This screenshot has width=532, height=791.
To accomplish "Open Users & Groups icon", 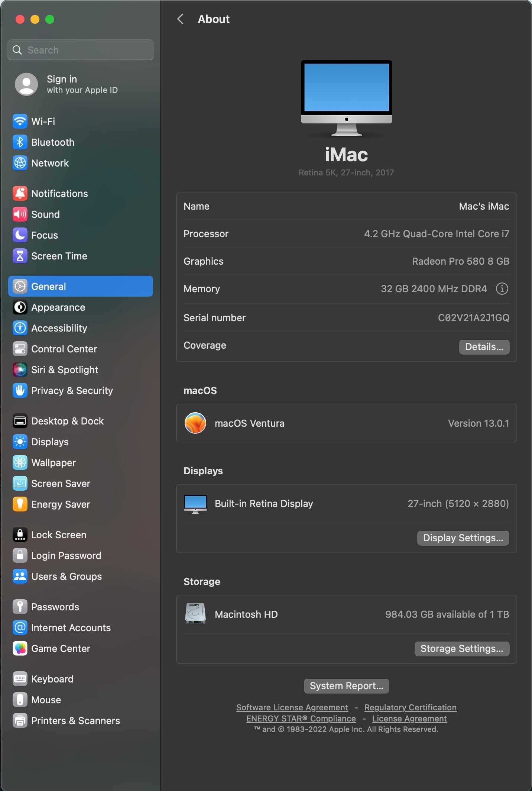I will (20, 576).
